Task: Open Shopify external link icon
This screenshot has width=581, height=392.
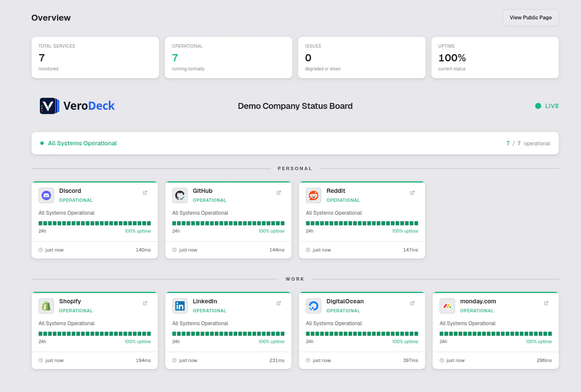Action: pyautogui.click(x=145, y=303)
